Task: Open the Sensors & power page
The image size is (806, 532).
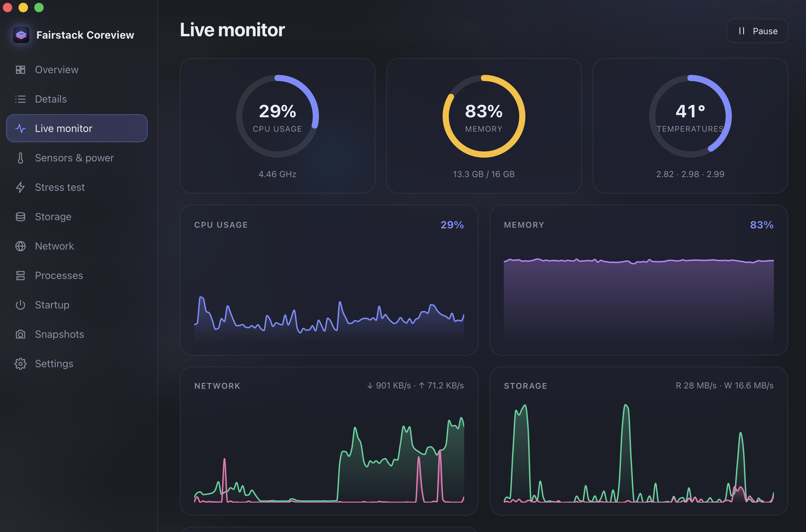Action: (x=77, y=158)
